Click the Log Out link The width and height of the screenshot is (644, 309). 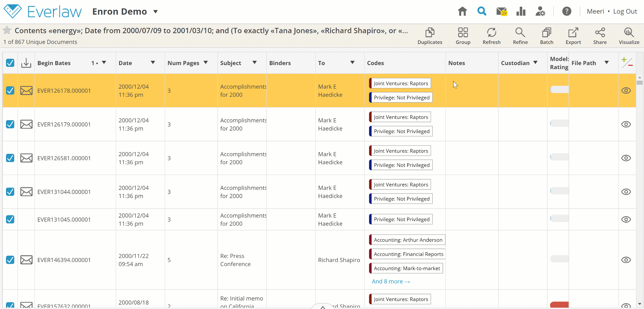625,11
